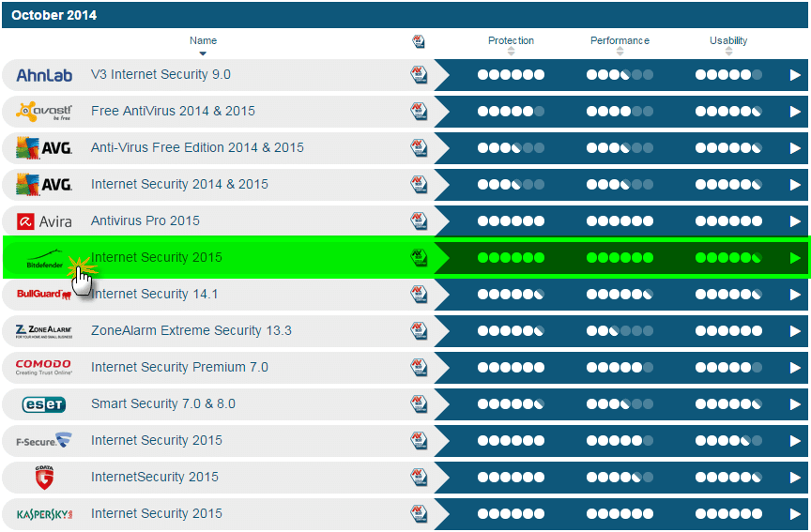Click the Kaspersky logo
This screenshot has width=811, height=532.
[44, 514]
